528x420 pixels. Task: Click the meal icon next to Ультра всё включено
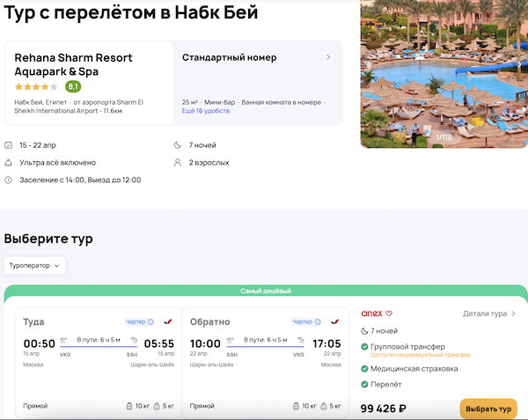[x=9, y=162]
